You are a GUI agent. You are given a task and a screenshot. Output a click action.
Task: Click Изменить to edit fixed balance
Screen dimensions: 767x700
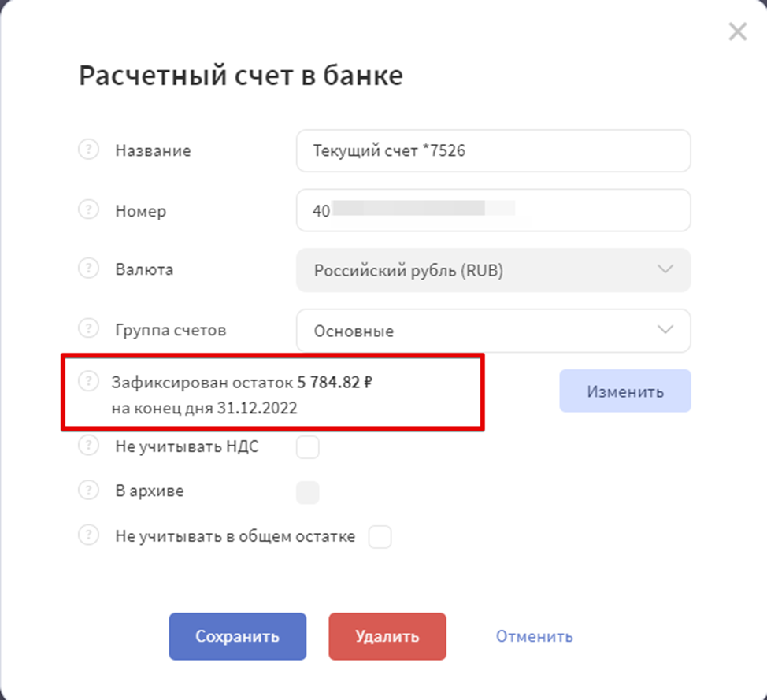[625, 391]
